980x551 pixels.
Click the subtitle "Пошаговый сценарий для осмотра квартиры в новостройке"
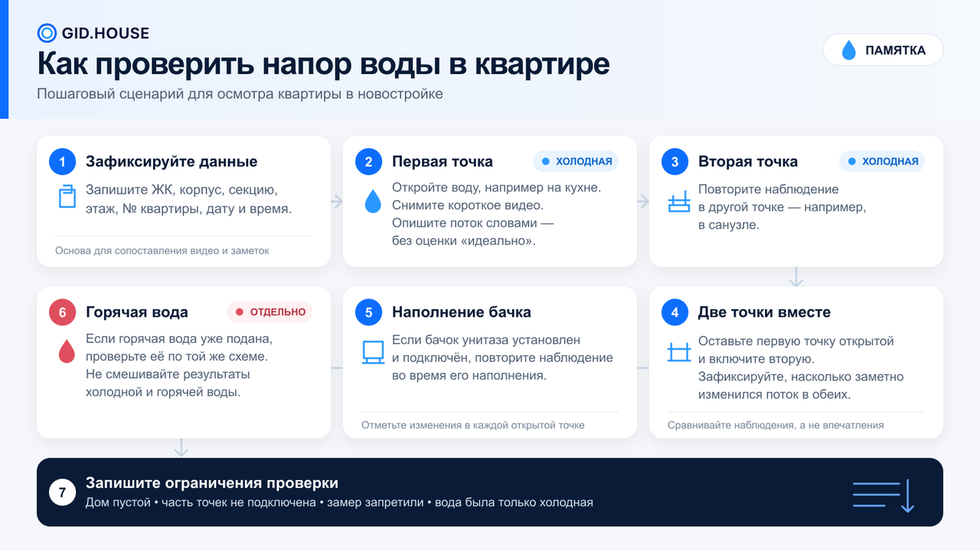coord(240,94)
